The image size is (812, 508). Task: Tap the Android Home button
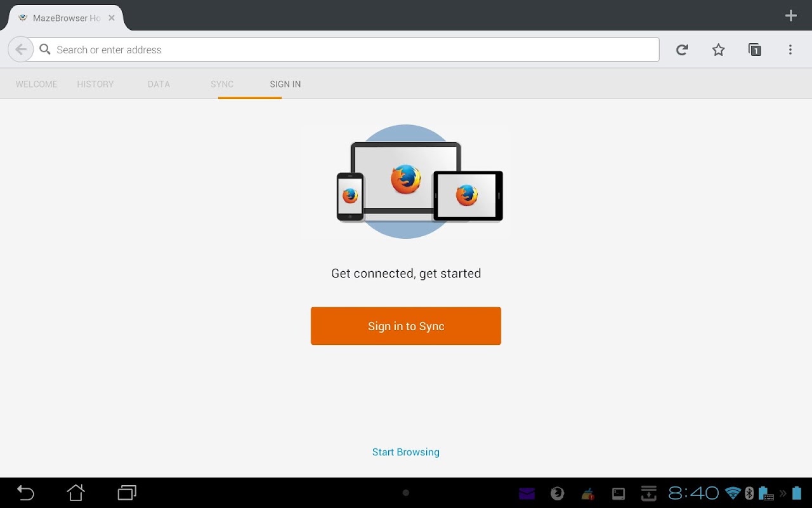point(75,492)
